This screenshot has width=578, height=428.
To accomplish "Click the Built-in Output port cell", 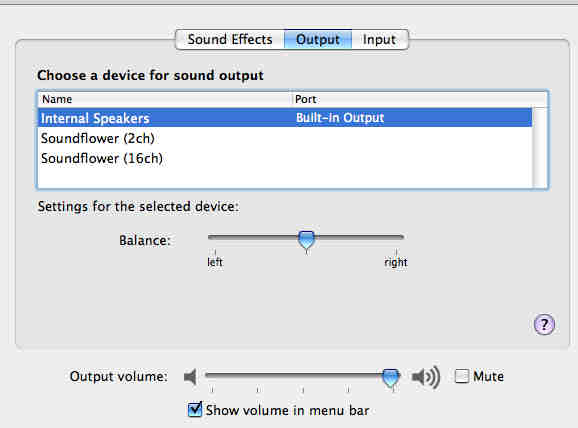I will coord(340,118).
